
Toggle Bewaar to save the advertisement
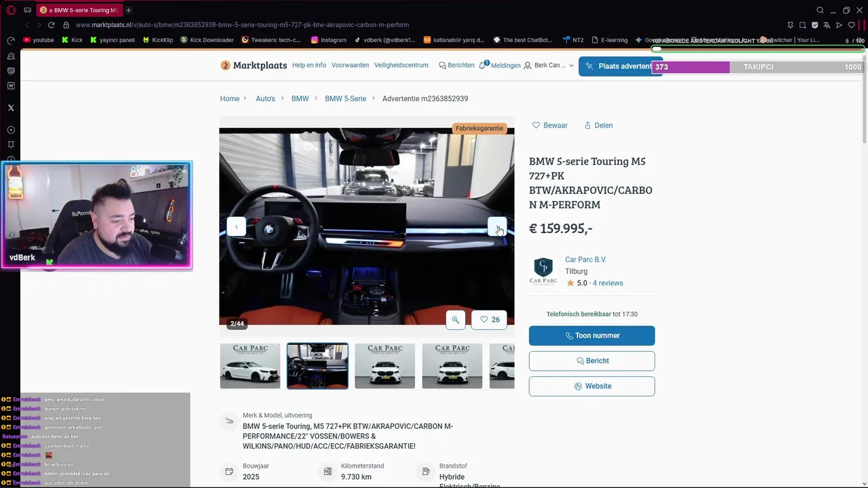pos(550,125)
